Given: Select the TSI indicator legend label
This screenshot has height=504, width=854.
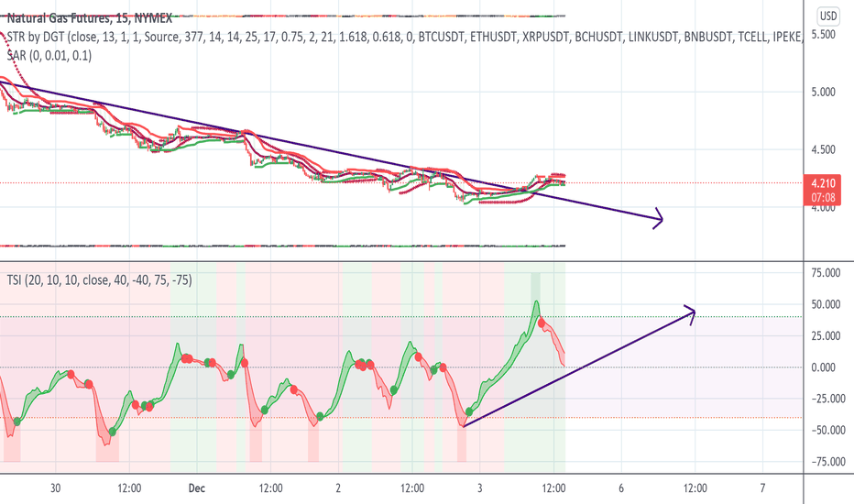Looking at the screenshot, I should 99,280.
